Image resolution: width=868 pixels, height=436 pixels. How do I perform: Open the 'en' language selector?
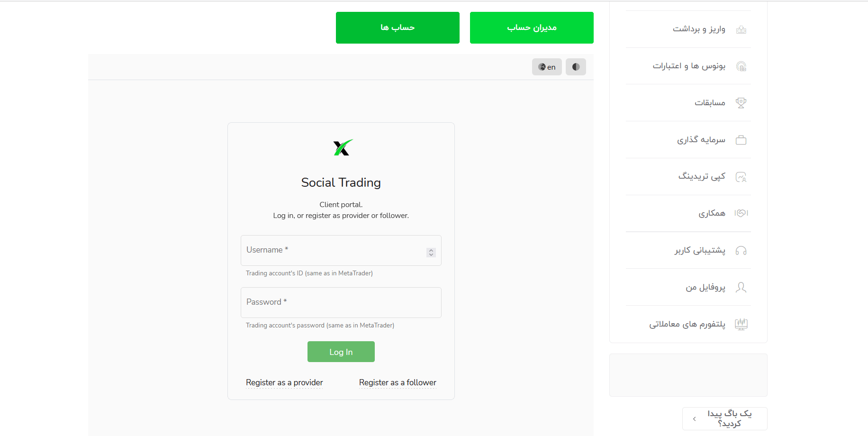[x=547, y=67]
